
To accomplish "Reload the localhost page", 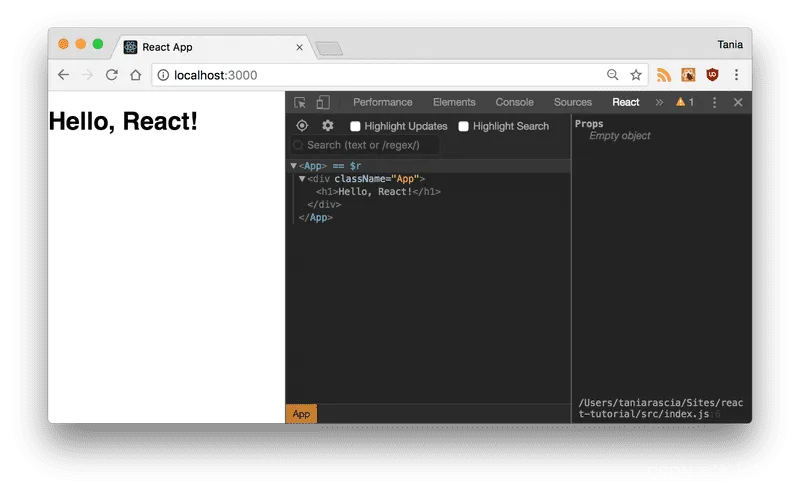I will [x=112, y=75].
